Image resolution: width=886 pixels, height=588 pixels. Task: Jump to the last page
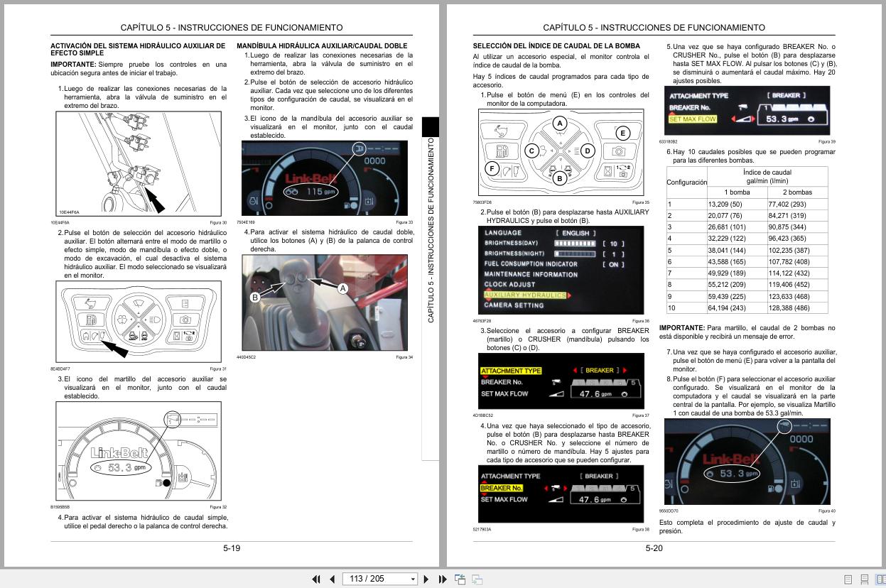443,579
